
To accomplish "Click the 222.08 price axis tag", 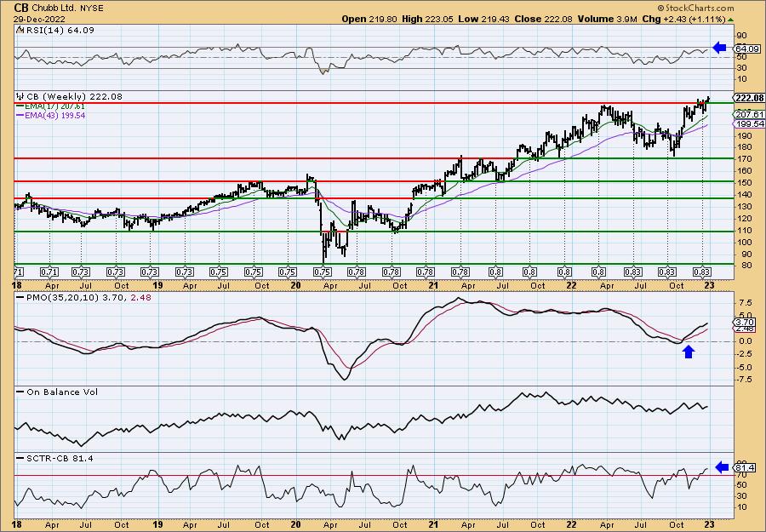I will 749,98.
